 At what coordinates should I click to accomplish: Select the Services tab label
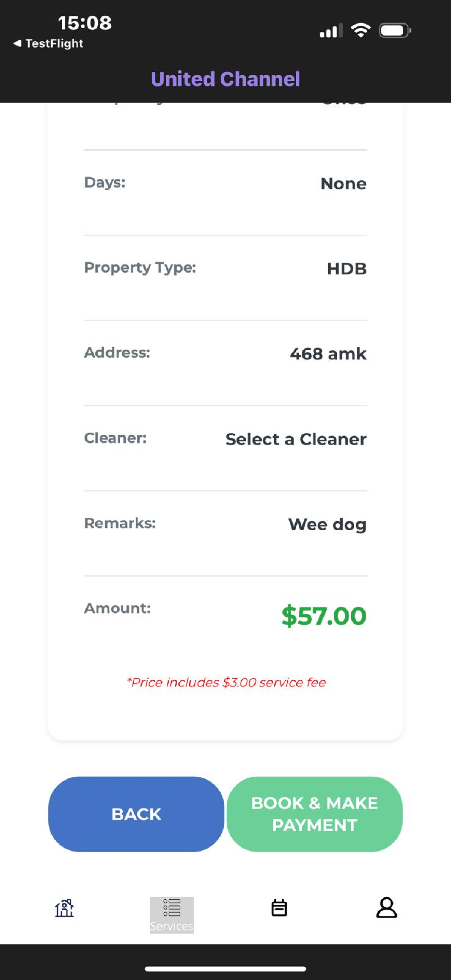coord(172,926)
